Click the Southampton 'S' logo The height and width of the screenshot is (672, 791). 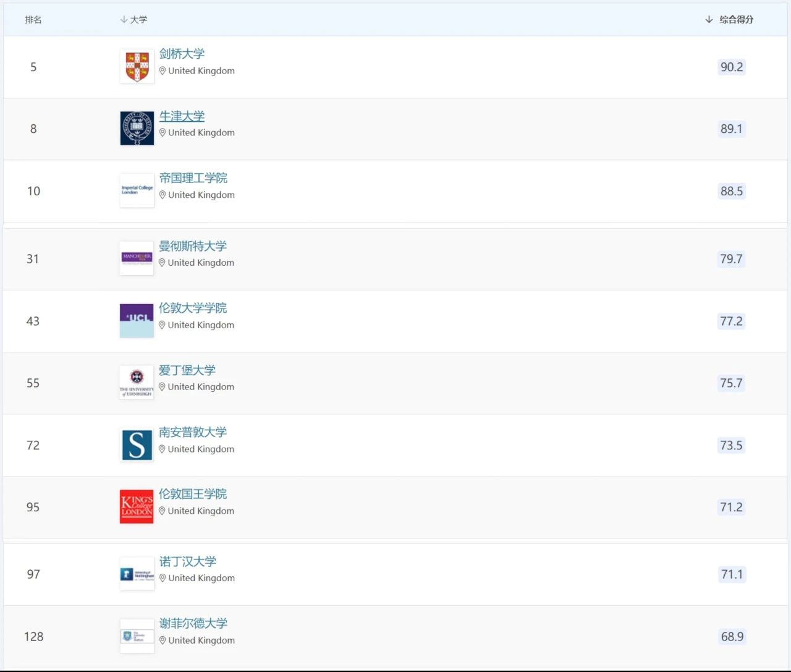click(x=137, y=445)
